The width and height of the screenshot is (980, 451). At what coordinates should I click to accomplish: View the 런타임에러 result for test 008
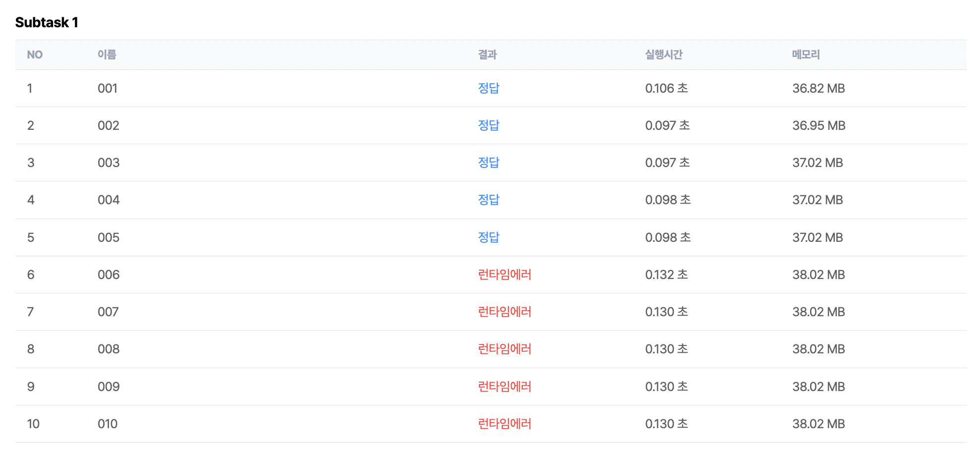[x=504, y=349]
